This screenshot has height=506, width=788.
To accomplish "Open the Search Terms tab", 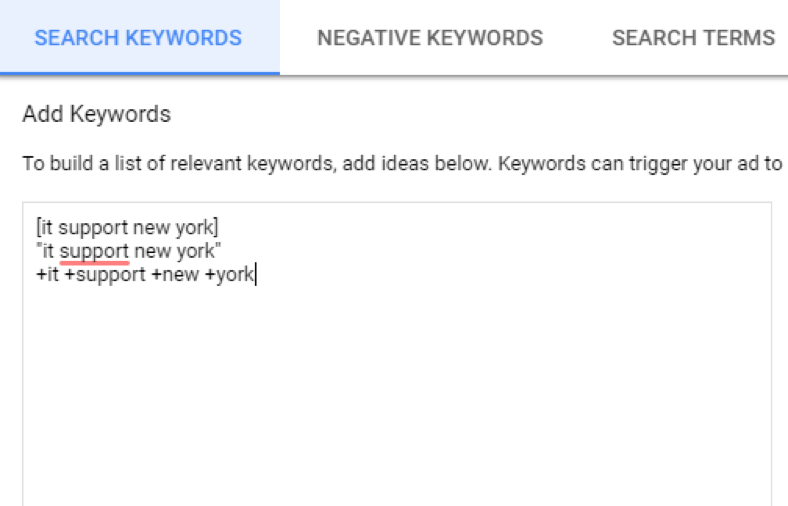I will point(693,38).
